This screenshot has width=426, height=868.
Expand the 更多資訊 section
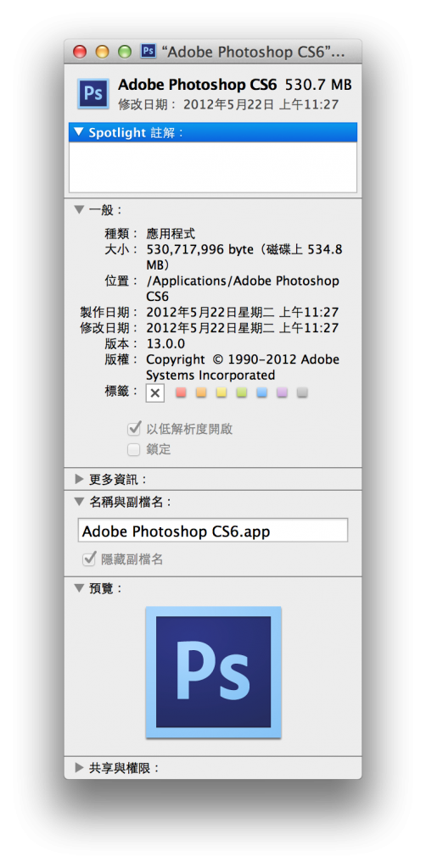point(79,479)
